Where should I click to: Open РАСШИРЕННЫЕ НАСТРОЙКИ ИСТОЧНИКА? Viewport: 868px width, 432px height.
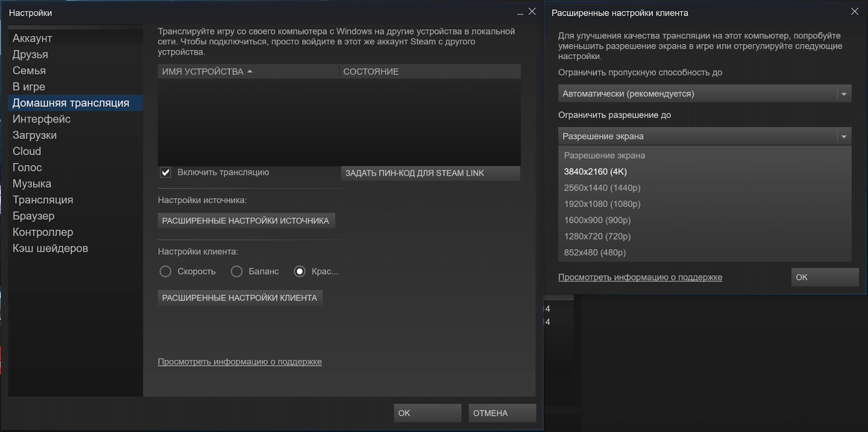pos(246,221)
